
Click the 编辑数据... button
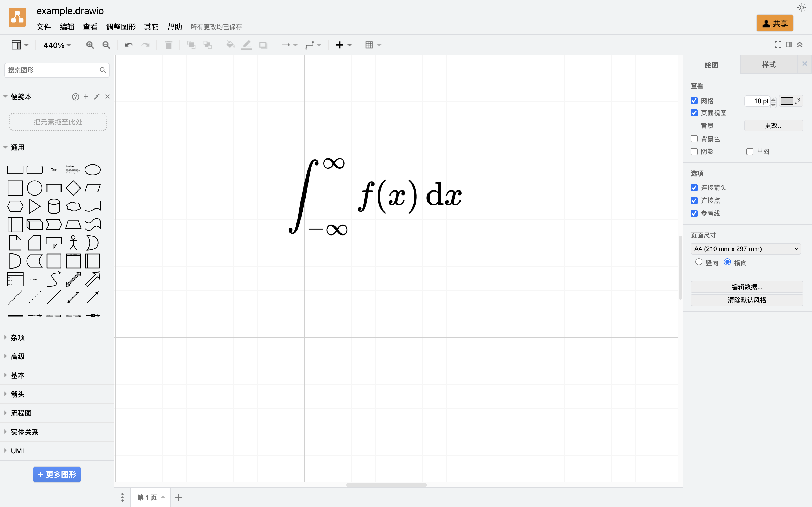(x=746, y=287)
